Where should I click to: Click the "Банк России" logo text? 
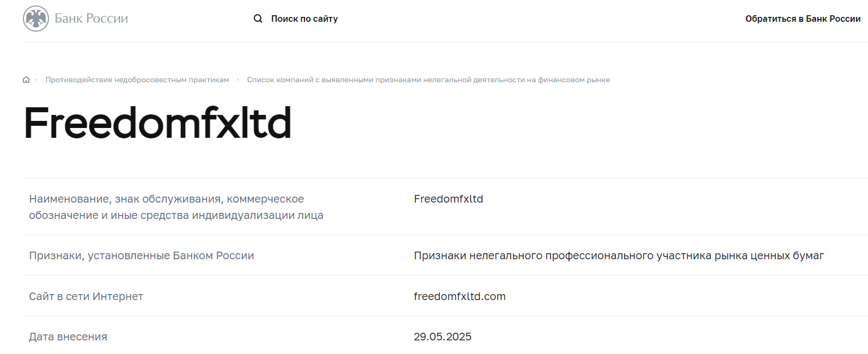pos(91,19)
